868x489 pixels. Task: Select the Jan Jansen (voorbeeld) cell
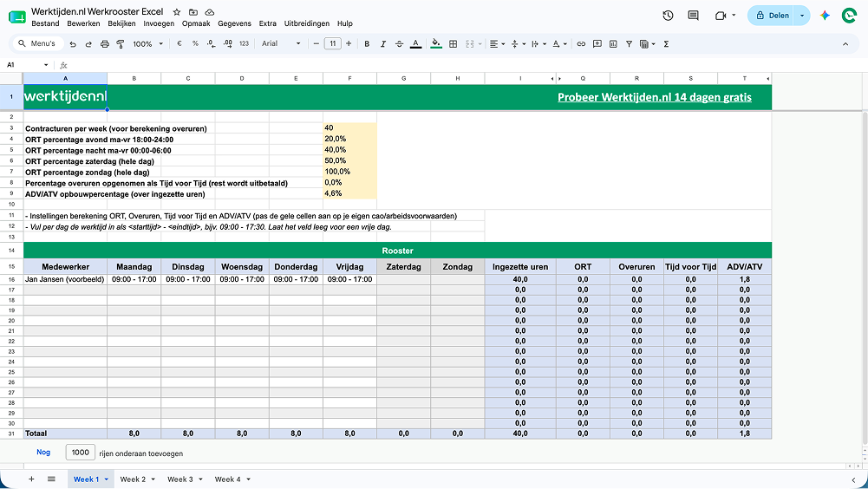pos(65,280)
